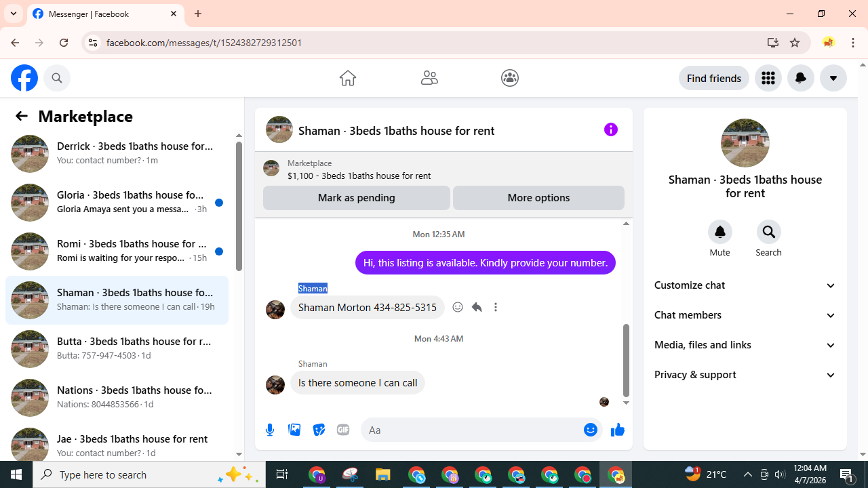
Task: Click the conversation information icon
Action: point(611,129)
